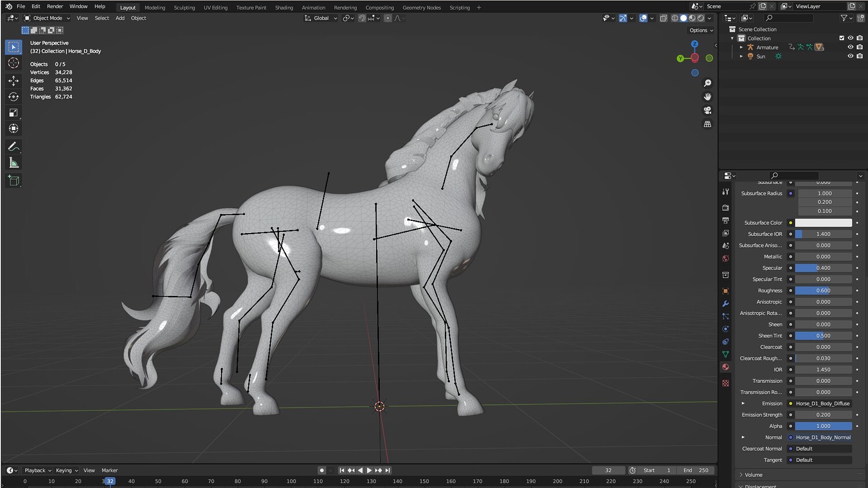The image size is (868, 488).
Task: Disable Armature in renders
Action: tap(860, 47)
